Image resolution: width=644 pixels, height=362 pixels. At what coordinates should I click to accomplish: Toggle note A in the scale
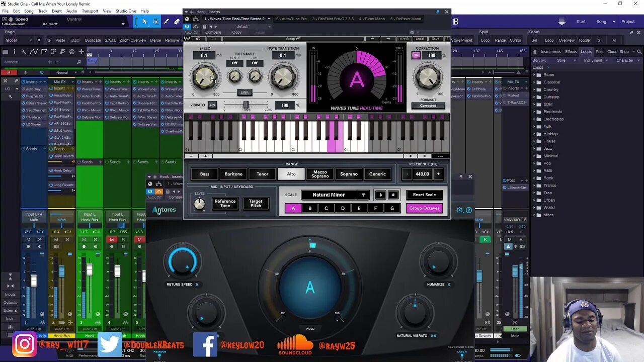tap(293, 208)
